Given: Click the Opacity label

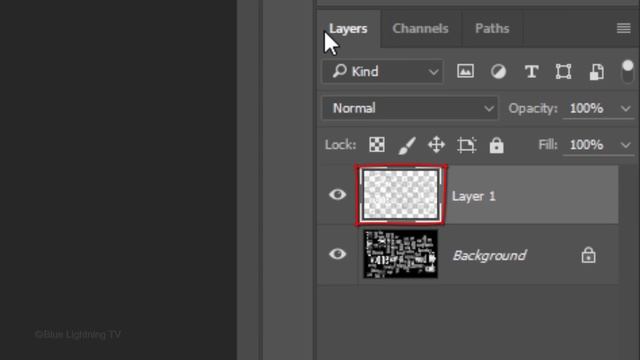Looking at the screenshot, I should (533, 108).
